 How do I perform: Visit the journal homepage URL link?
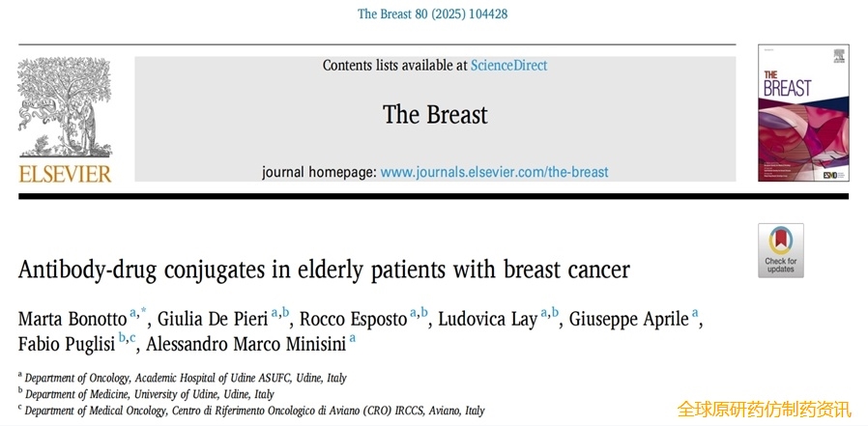pos(494,172)
